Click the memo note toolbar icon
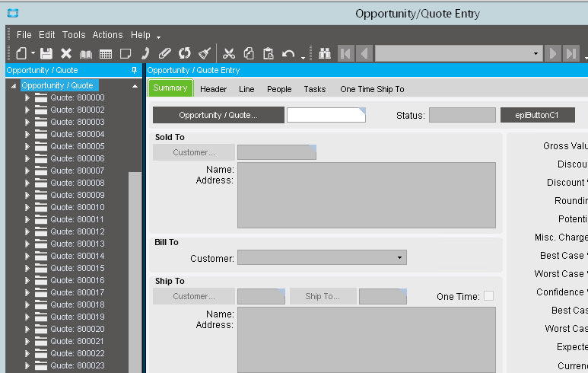The width and height of the screenshot is (588, 373). pos(126,53)
